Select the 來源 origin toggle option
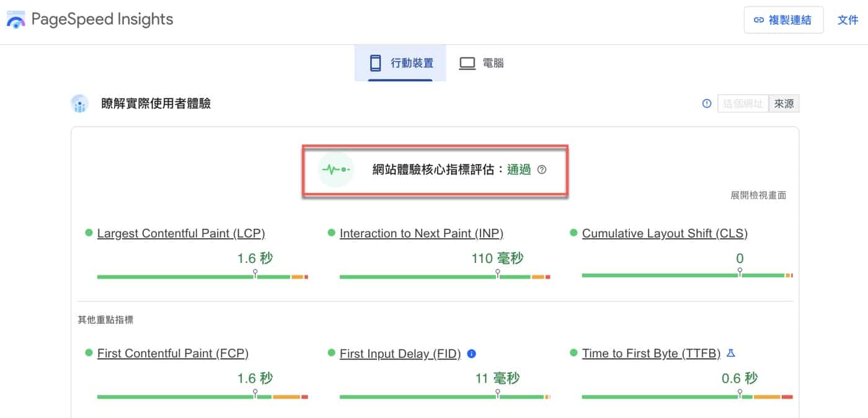The width and height of the screenshot is (868, 418). tap(784, 104)
